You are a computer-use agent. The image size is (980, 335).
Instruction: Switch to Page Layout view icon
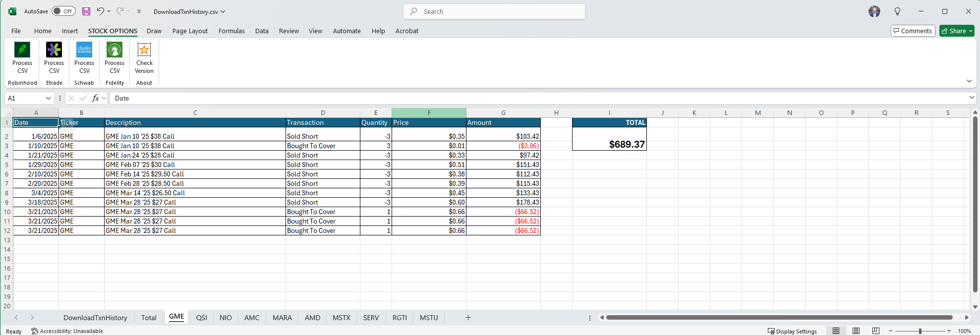[856, 331]
